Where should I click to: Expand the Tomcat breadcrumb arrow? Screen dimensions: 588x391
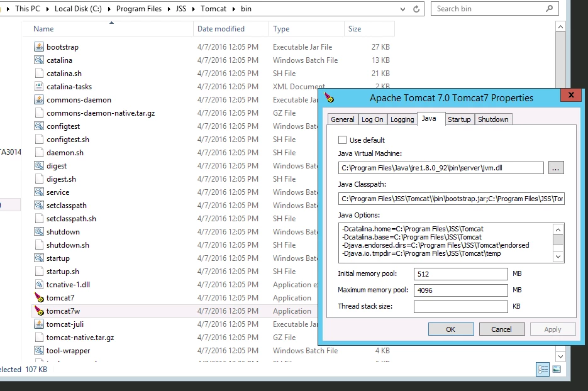[x=233, y=9]
